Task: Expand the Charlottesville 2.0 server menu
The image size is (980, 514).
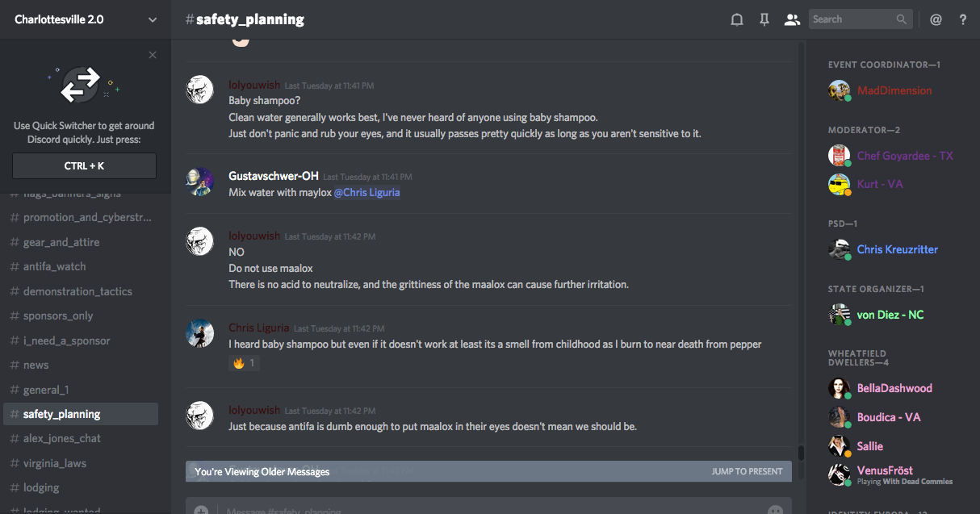Action: [153, 19]
